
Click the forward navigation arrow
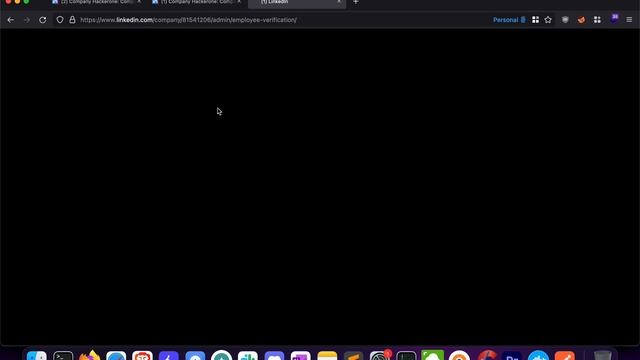[x=27, y=20]
